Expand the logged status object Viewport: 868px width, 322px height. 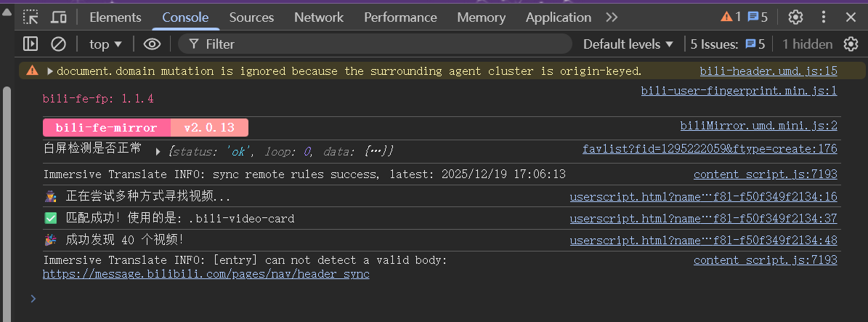click(x=158, y=151)
